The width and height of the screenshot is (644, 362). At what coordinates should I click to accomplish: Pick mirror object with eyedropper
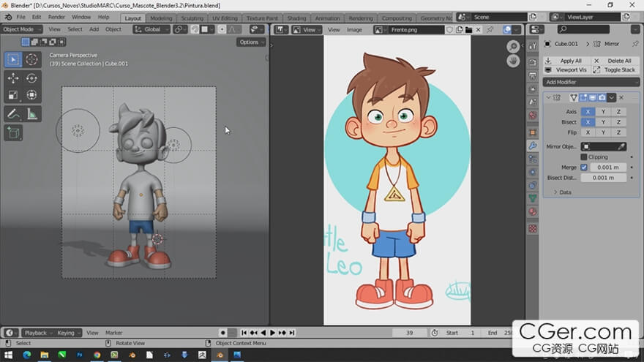(x=621, y=146)
